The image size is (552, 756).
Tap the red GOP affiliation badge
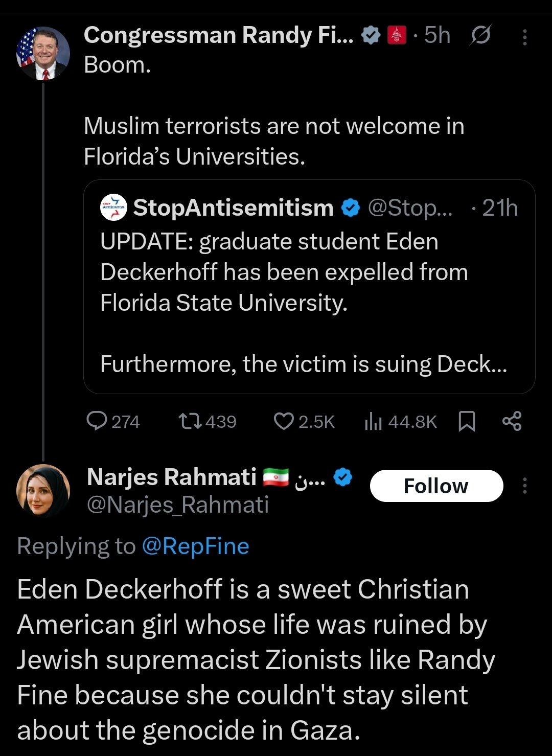click(x=397, y=36)
